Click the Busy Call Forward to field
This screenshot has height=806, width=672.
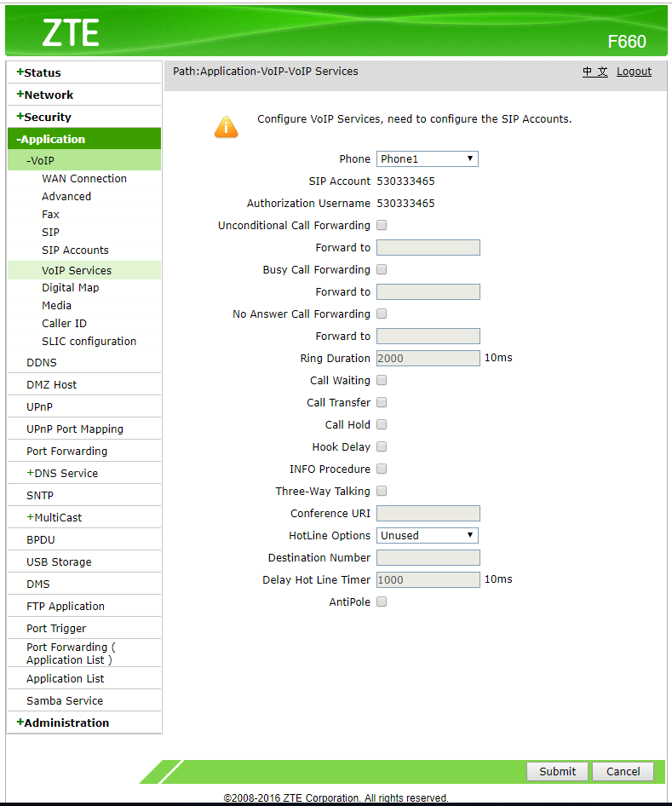pos(428,291)
